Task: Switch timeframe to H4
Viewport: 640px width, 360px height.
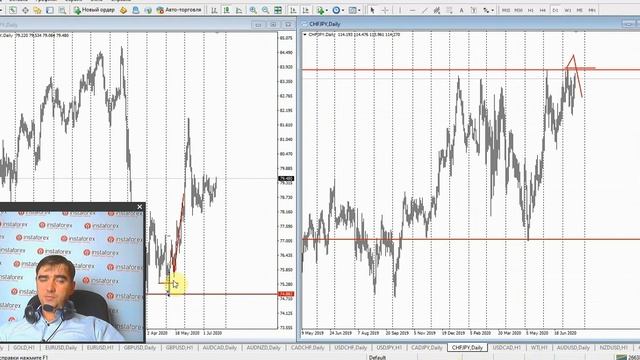Action: [543, 10]
